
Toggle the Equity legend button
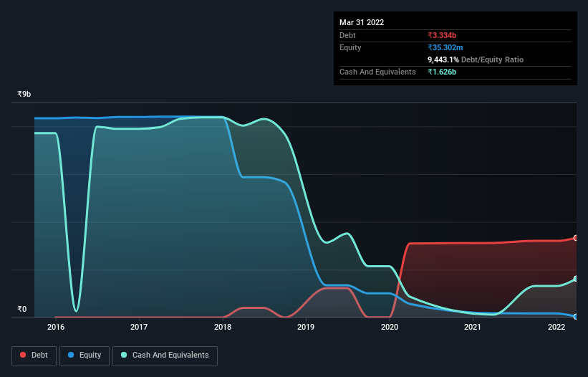tap(85, 355)
